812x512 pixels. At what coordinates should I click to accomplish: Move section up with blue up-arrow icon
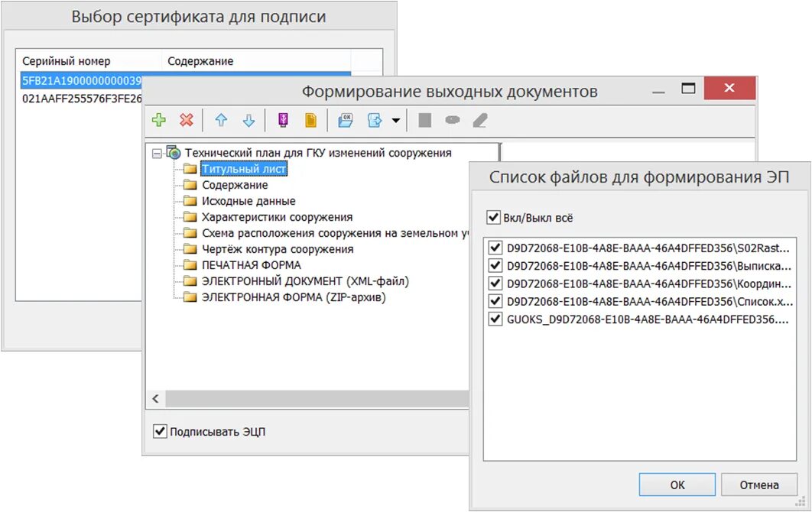[222, 120]
